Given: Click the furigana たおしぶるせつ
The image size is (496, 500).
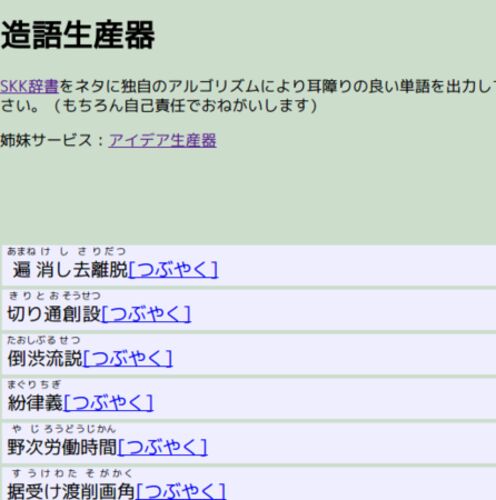Looking at the screenshot, I should pyautogui.click(x=44, y=340).
